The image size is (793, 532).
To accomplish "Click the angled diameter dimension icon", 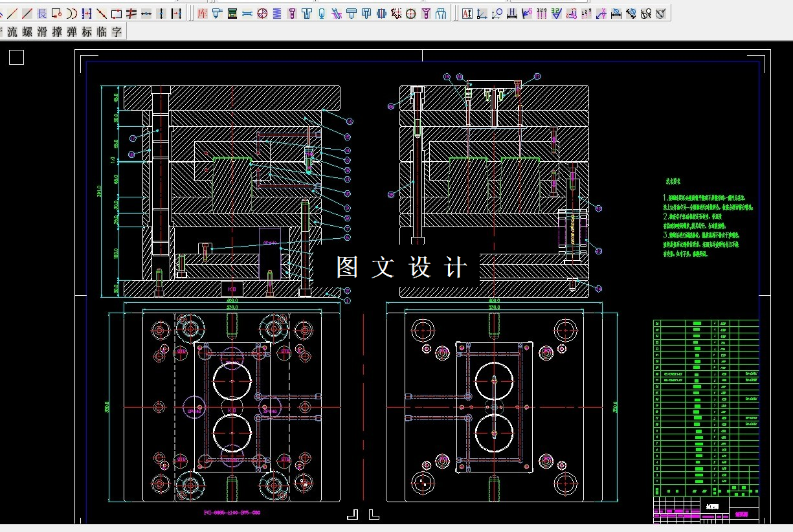I will coord(631,13).
